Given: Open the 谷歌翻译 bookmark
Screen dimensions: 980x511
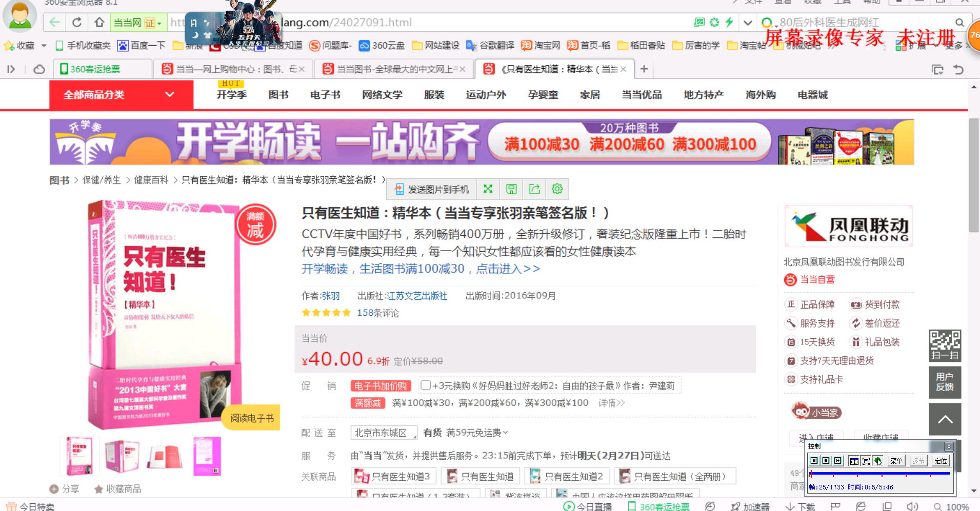Looking at the screenshot, I should (490, 46).
